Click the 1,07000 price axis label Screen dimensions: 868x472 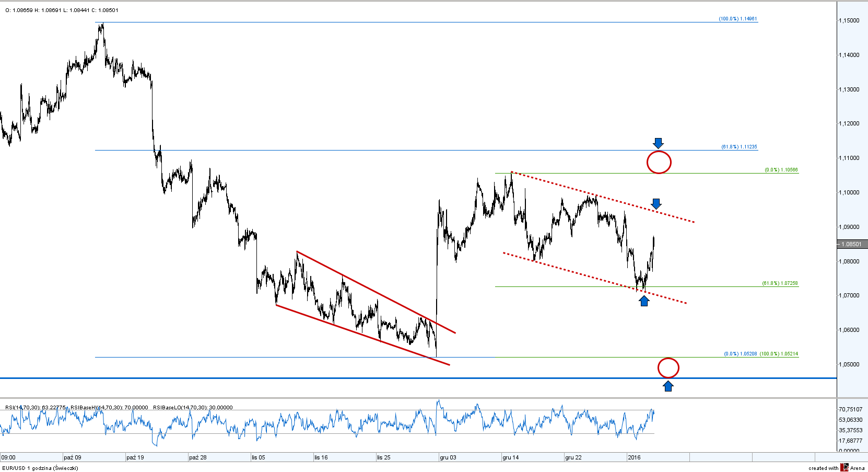849,295
